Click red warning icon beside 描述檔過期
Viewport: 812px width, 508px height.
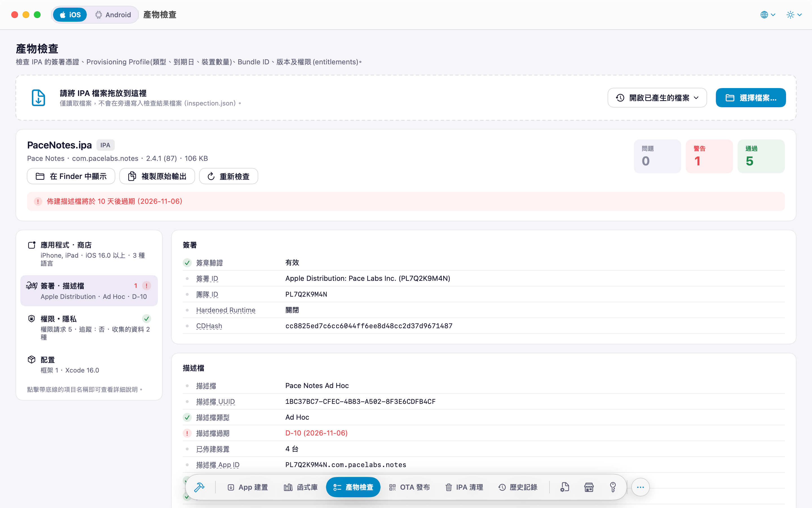coord(187,433)
